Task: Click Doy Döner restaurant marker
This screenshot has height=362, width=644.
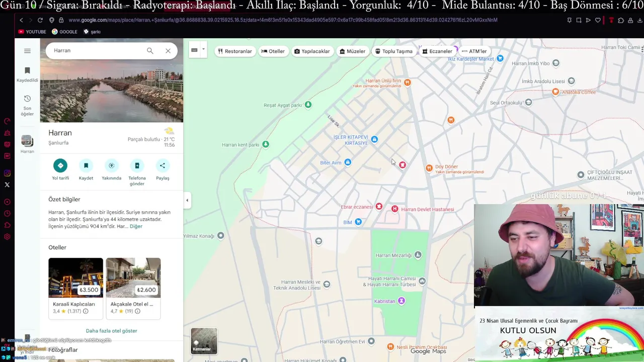Action: pyautogui.click(x=429, y=168)
